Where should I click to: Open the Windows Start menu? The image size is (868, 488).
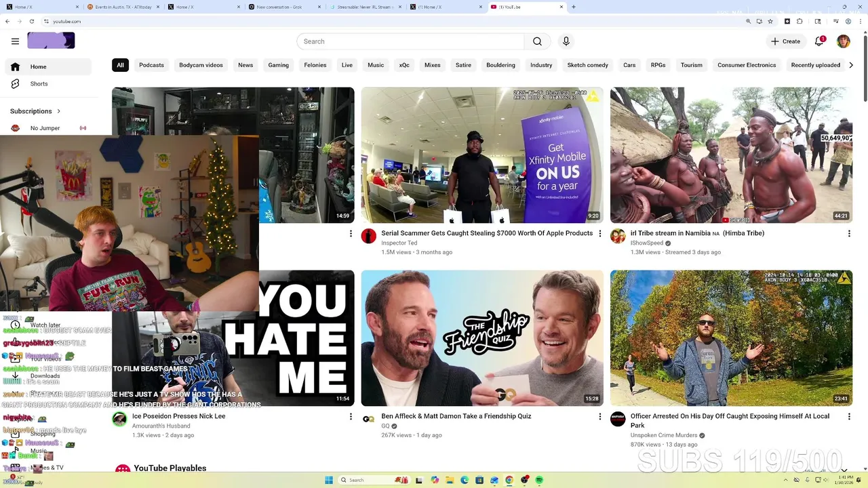tap(329, 480)
